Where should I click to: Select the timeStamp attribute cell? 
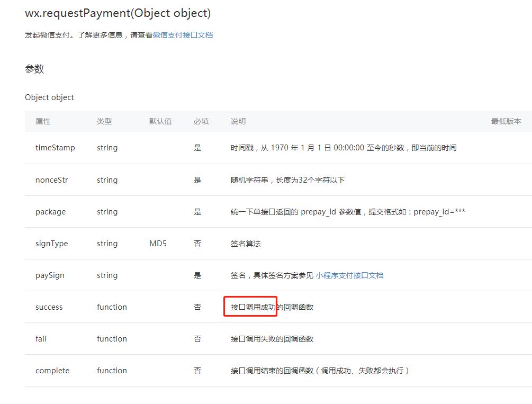pos(55,148)
